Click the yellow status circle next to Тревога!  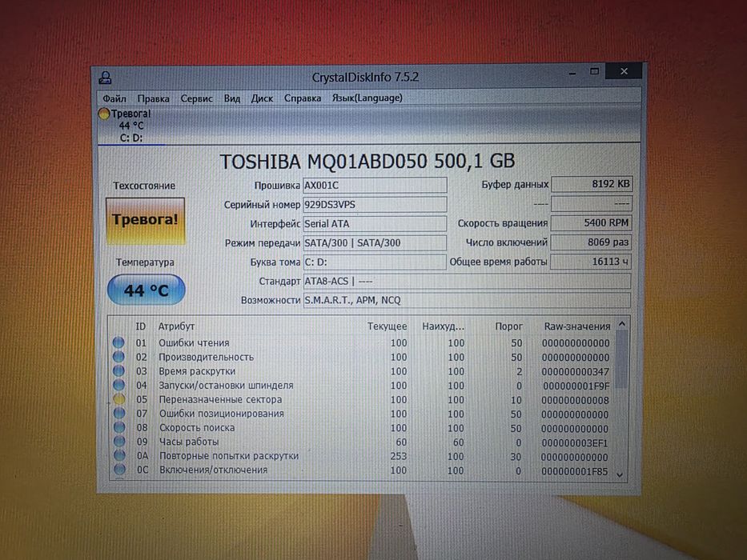[104, 114]
